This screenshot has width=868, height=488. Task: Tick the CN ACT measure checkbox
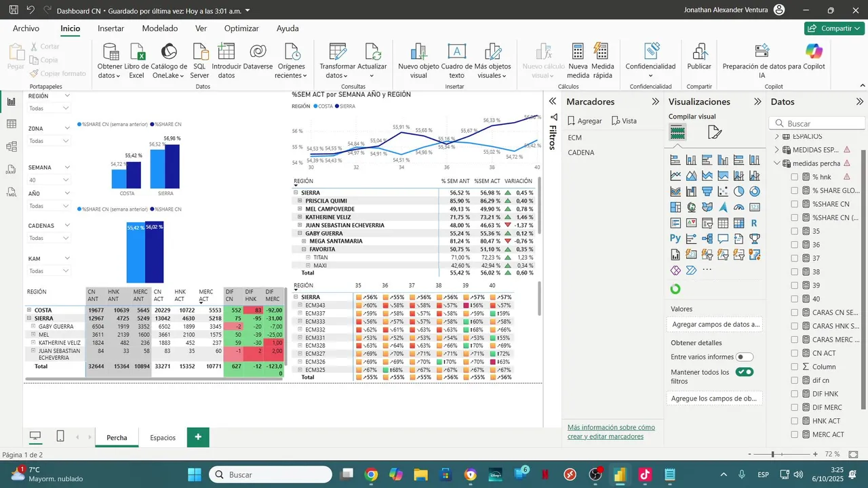pos(795,353)
